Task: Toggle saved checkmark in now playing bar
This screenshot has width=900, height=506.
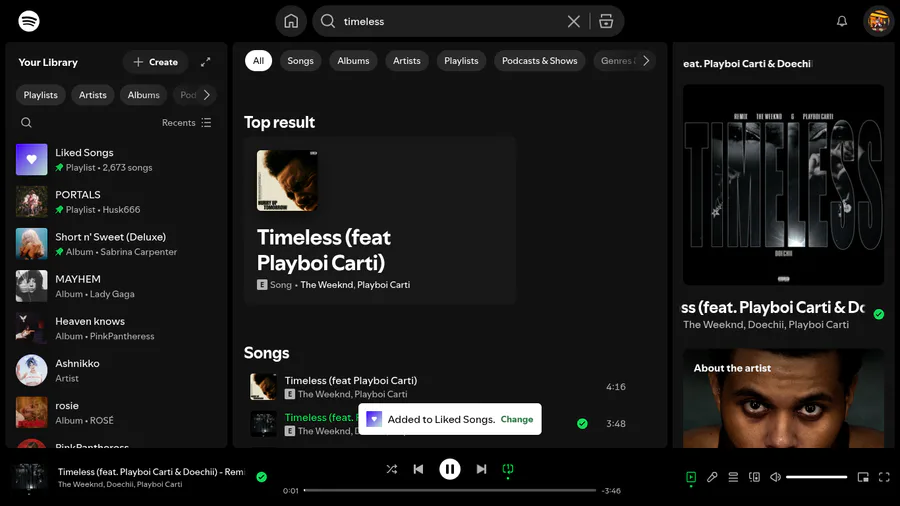Action: pyautogui.click(x=262, y=477)
